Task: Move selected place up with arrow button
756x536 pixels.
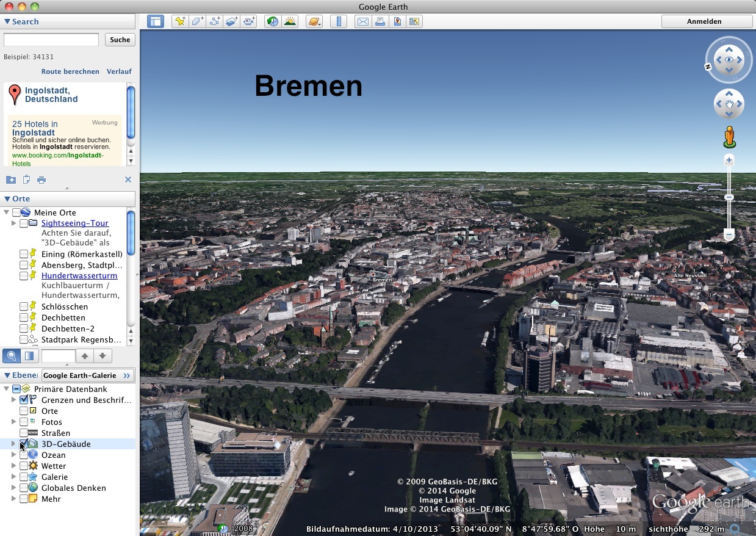Action: pyautogui.click(x=85, y=356)
